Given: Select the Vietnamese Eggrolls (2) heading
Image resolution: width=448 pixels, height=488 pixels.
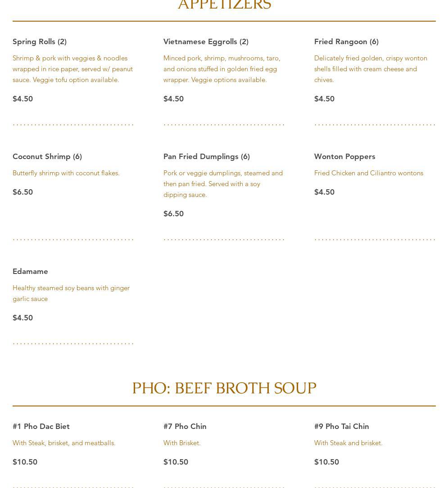Looking at the screenshot, I should click(x=206, y=41).
